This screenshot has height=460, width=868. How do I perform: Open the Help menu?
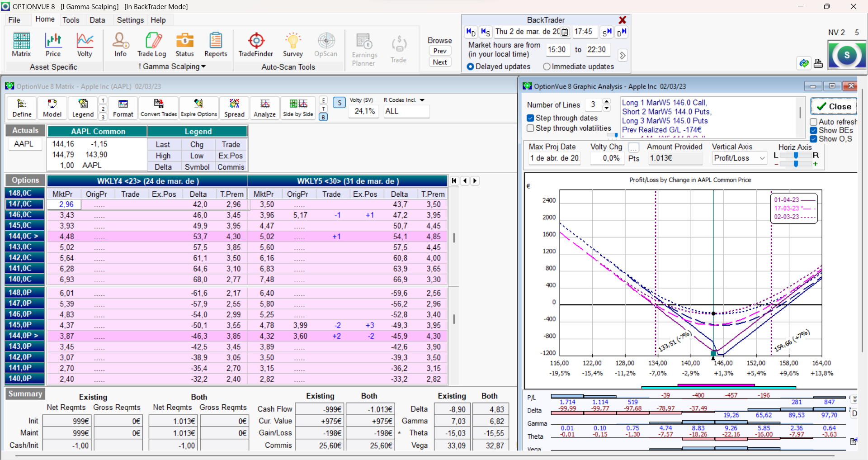click(x=158, y=20)
